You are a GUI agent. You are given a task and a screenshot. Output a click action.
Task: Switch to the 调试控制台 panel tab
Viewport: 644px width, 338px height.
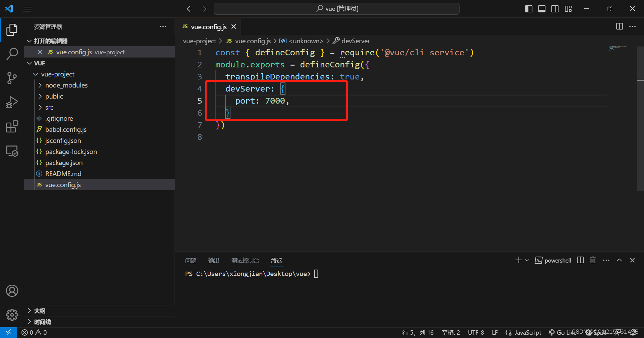245,261
